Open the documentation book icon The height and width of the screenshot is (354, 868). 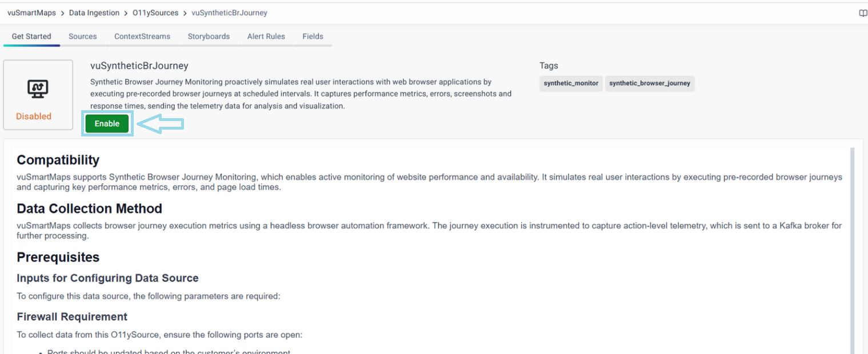(863, 13)
